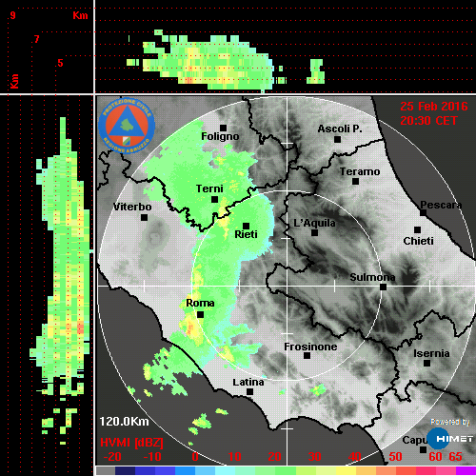Click the Ascoli P. city label
The height and width of the screenshot is (476, 476).
[340, 129]
